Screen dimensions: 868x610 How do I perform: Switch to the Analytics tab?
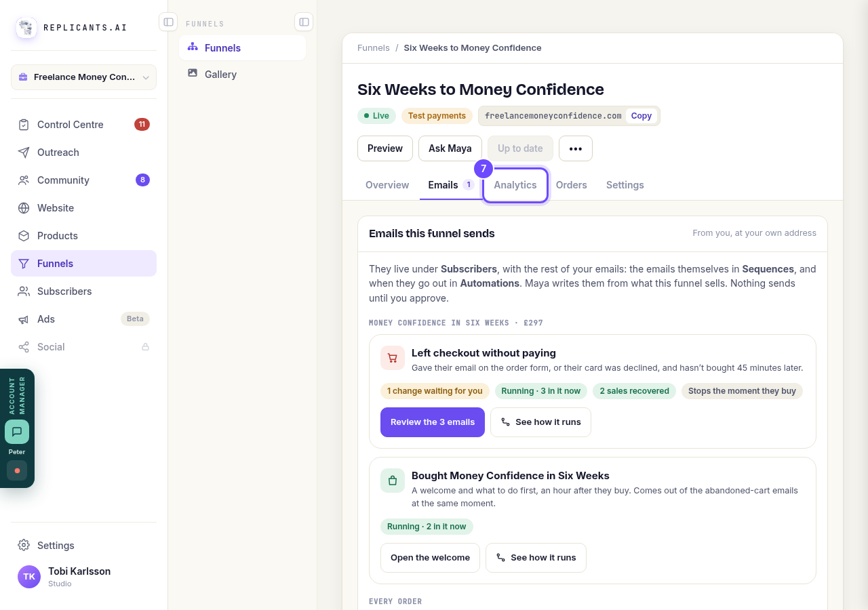pos(515,185)
